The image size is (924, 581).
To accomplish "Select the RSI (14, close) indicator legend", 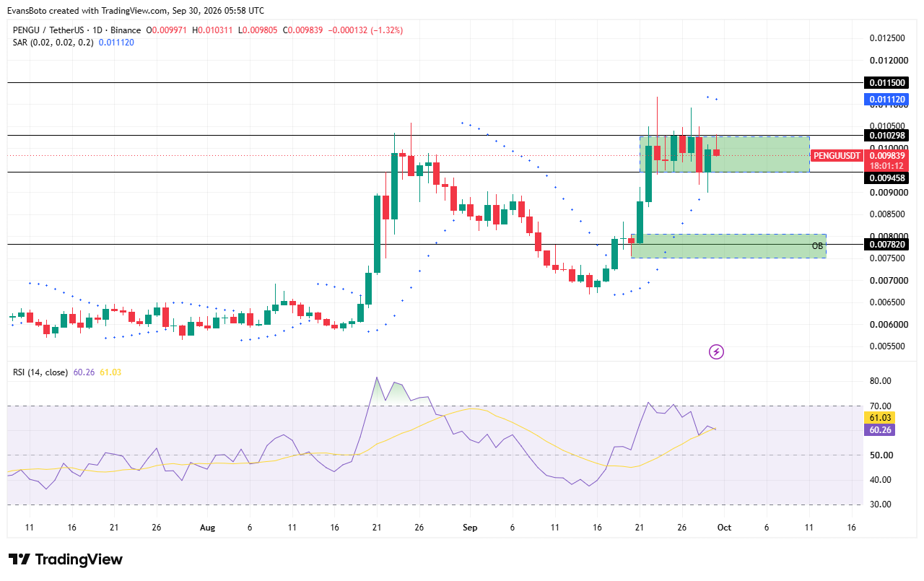I will click(x=40, y=372).
